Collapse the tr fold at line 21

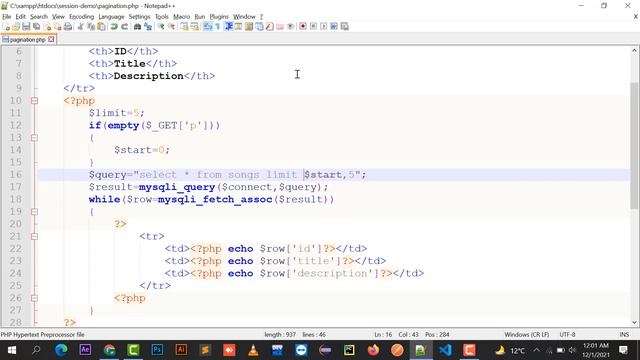(34, 236)
